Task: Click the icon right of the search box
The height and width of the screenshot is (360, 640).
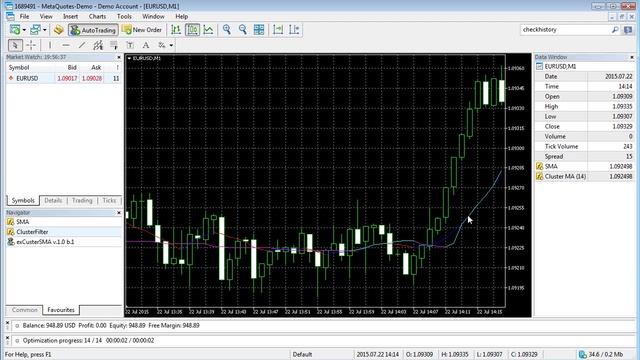Action: 628,30
